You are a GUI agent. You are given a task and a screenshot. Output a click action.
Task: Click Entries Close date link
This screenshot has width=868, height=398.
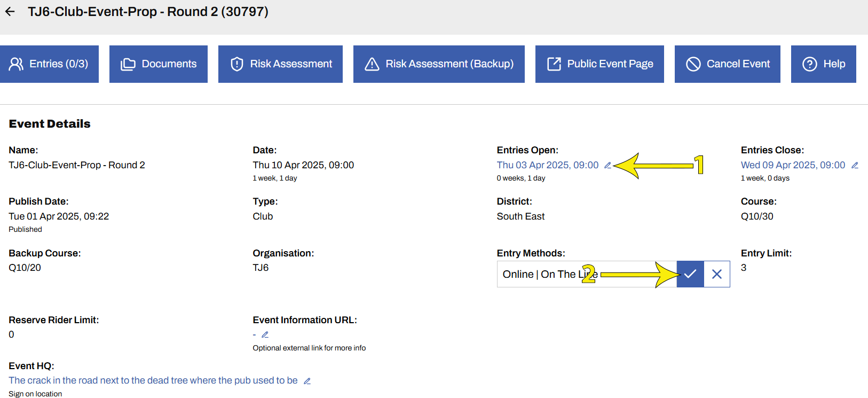click(x=793, y=165)
